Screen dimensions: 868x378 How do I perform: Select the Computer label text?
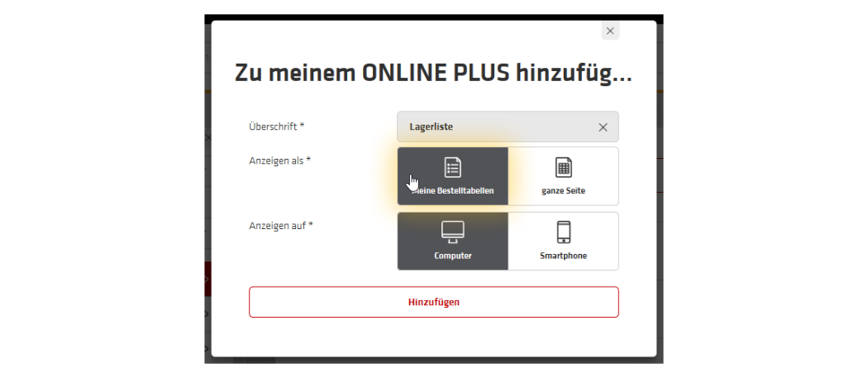coord(453,256)
